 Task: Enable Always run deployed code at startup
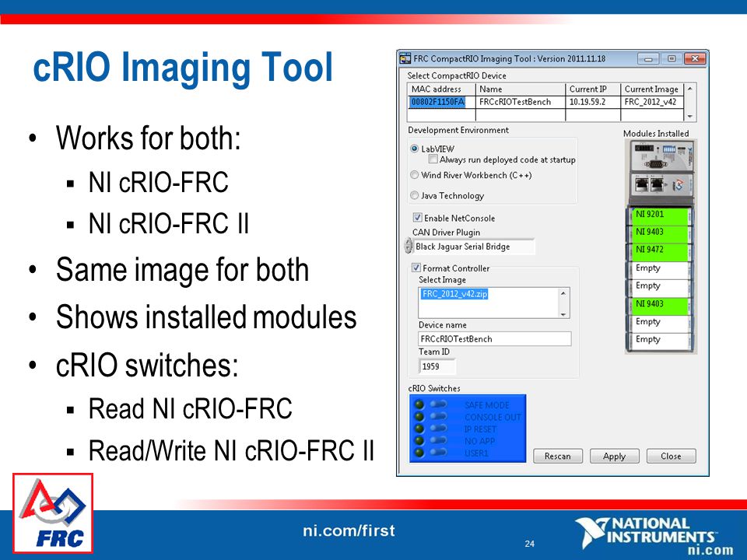tap(433, 159)
